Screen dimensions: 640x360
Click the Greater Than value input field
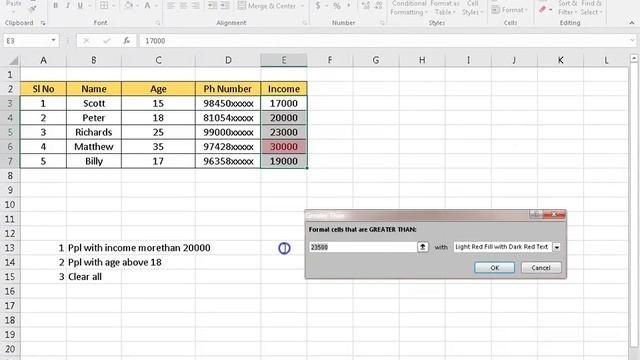click(363, 247)
